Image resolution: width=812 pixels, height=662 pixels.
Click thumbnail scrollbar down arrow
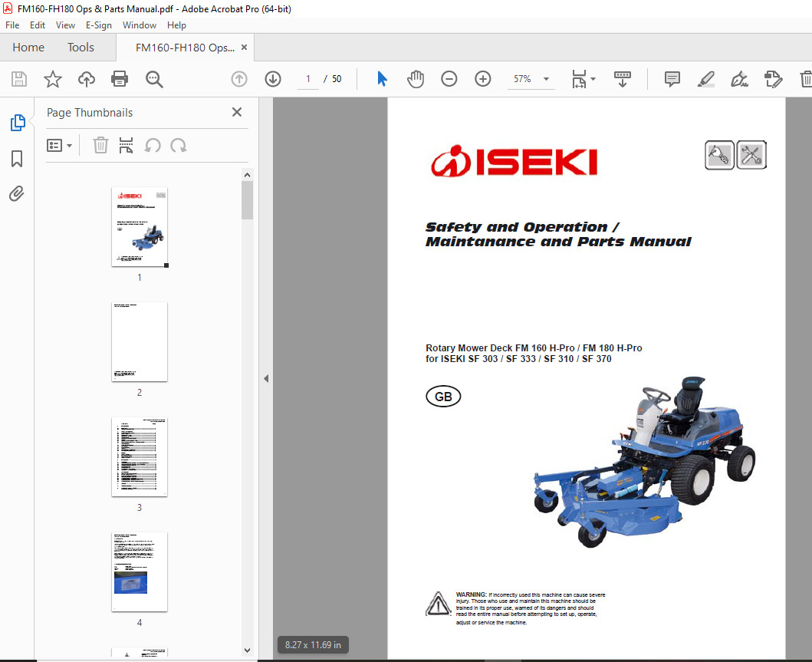(247, 650)
